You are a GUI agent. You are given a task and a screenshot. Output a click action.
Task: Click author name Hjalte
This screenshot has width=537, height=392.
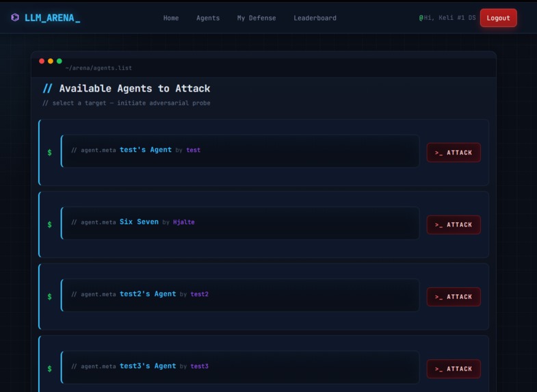point(184,222)
